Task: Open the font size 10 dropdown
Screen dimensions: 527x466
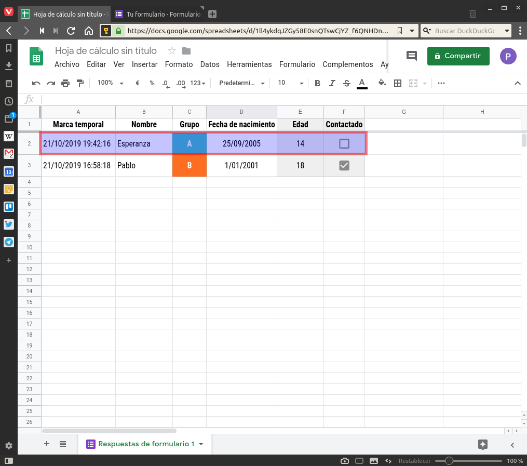Action: pos(291,83)
